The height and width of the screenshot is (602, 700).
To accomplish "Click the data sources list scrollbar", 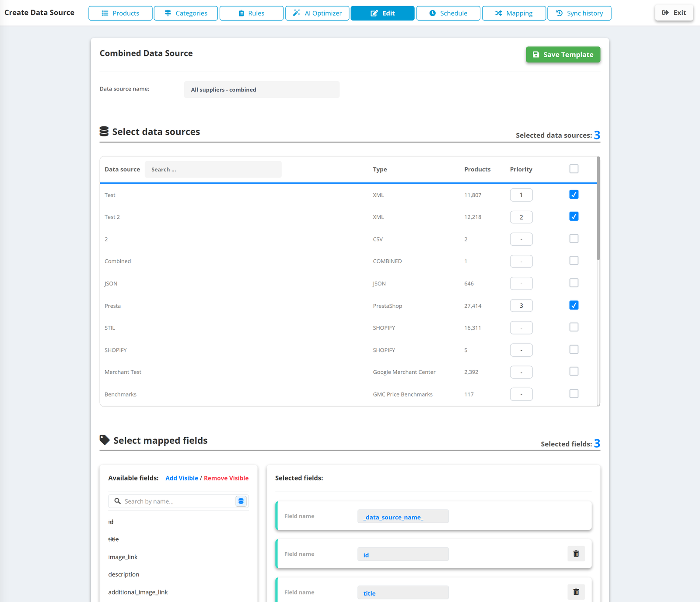I will (x=598, y=209).
